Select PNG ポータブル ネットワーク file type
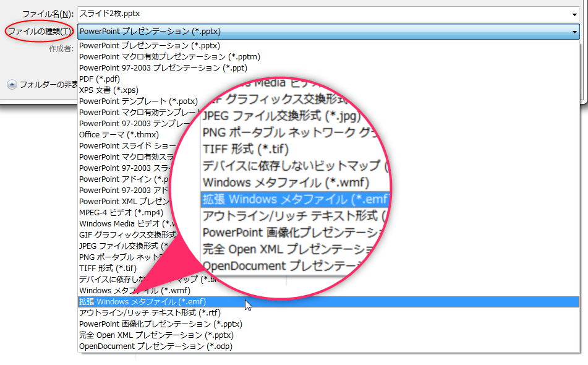This screenshot has height=365, width=588. [x=122, y=257]
